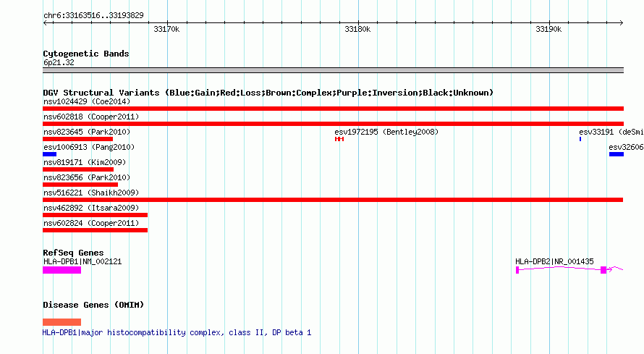Click the orange OMIM disease gene bar
This screenshot has width=644, height=354.
coord(62,322)
